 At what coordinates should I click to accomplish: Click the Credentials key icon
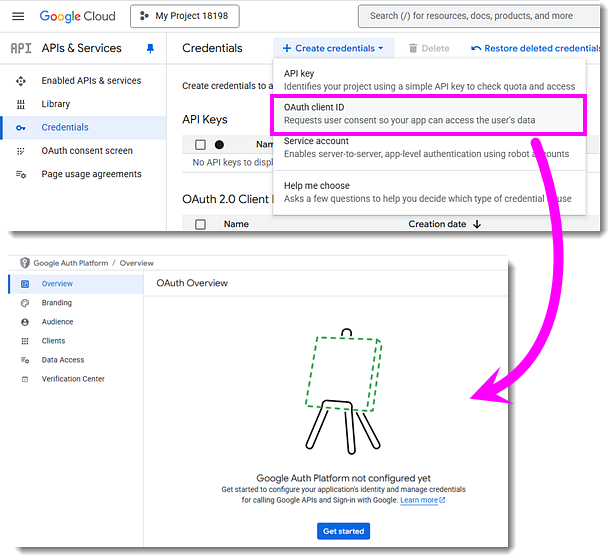coord(21,128)
